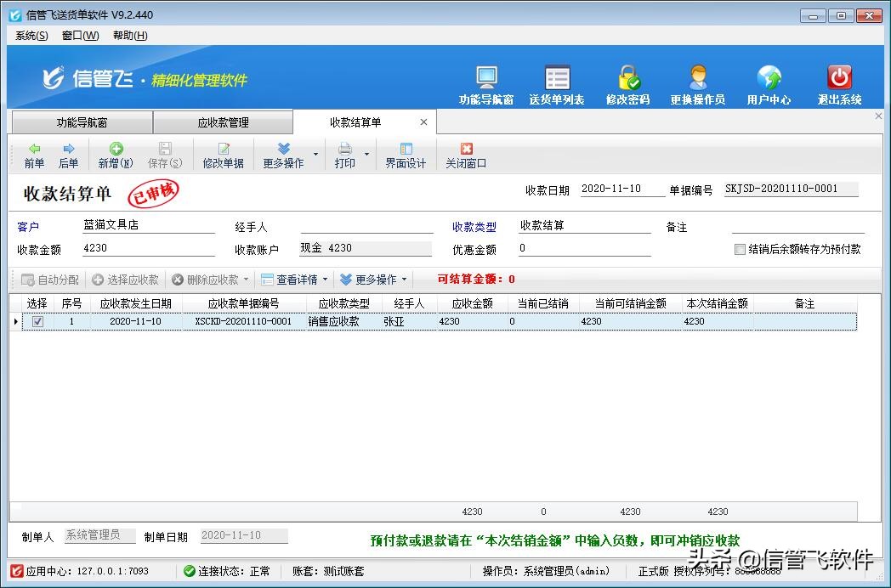Open the 功能导航窗 navigation icon
This screenshot has height=588, width=891.
pos(485,81)
